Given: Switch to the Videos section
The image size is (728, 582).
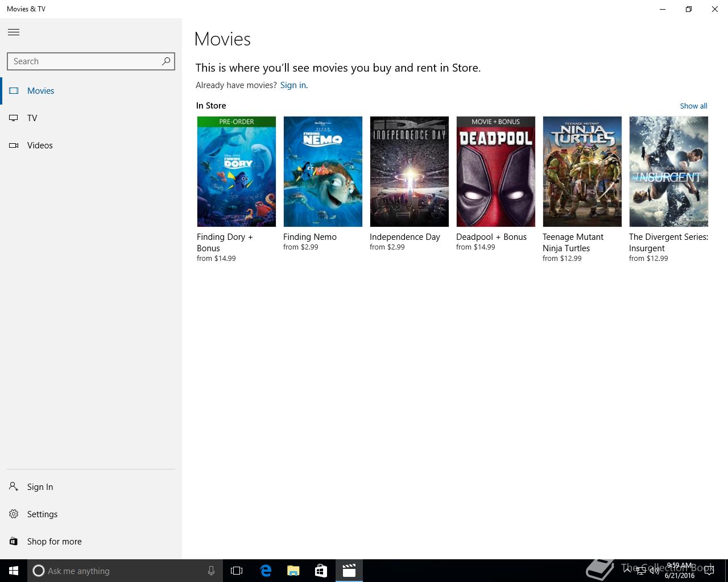Looking at the screenshot, I should pyautogui.click(x=40, y=145).
